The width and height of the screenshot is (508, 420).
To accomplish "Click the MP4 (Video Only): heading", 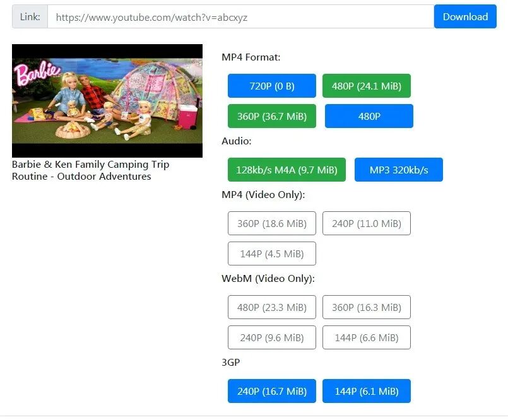I will [x=263, y=195].
